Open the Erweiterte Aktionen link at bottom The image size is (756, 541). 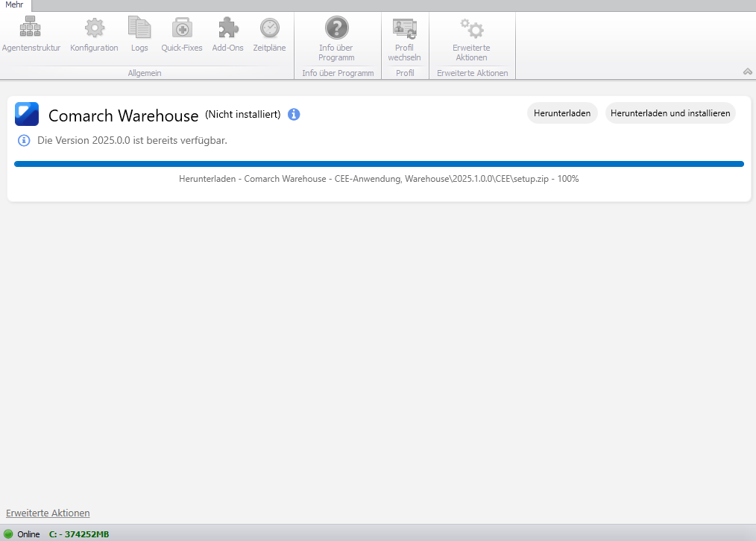click(x=48, y=513)
